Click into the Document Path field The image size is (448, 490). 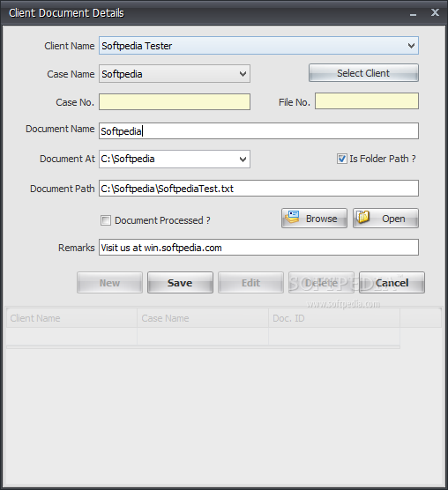[x=259, y=188]
